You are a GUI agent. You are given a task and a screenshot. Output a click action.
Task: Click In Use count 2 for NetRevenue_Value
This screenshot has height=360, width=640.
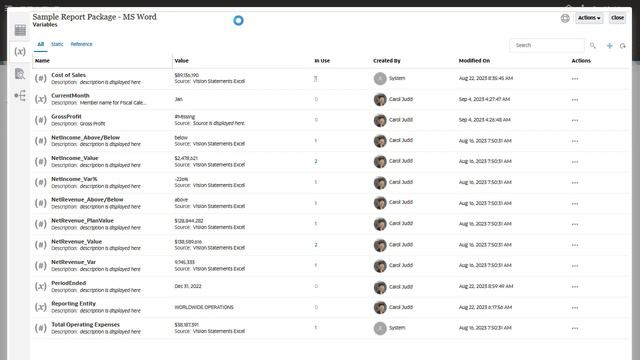316,245
